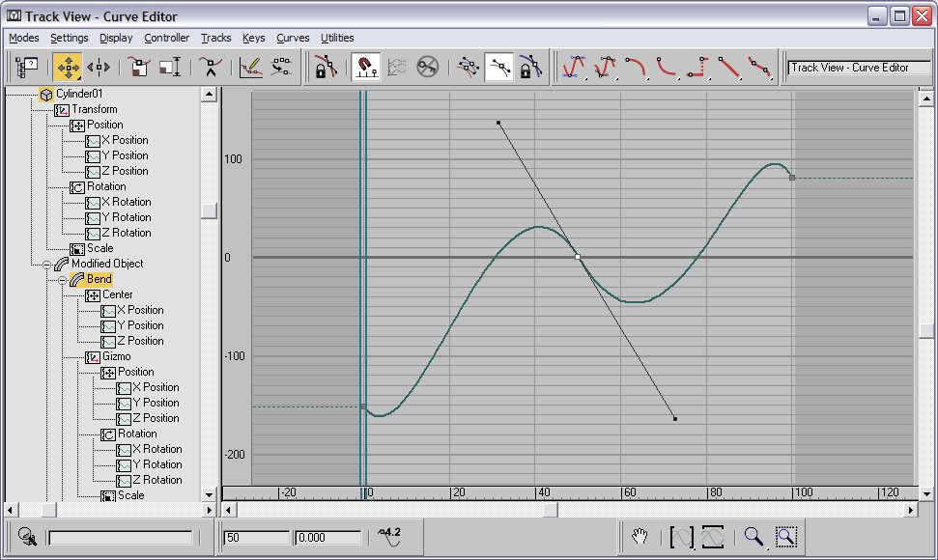
Task: Click the curve view horizontal scrollbar thumb
Action: (x=551, y=510)
